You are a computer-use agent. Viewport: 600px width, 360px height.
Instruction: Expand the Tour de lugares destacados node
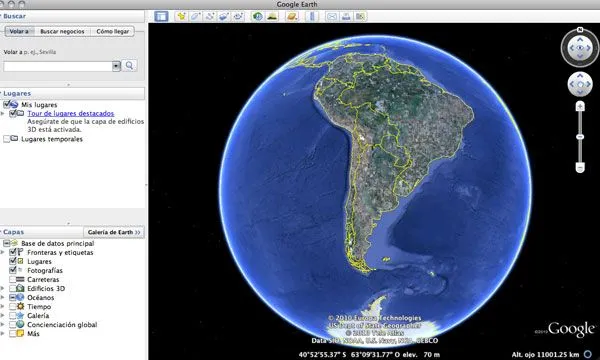(3, 114)
